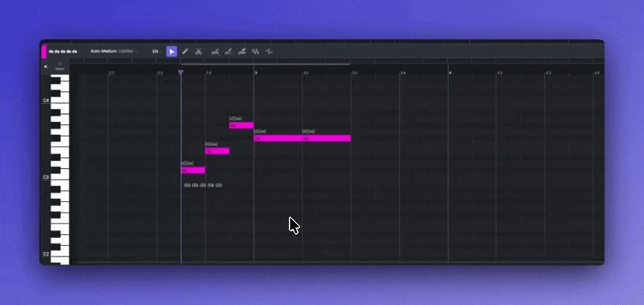Select the pencil draw tool
Screen dimensions: 644x305
[x=185, y=51]
